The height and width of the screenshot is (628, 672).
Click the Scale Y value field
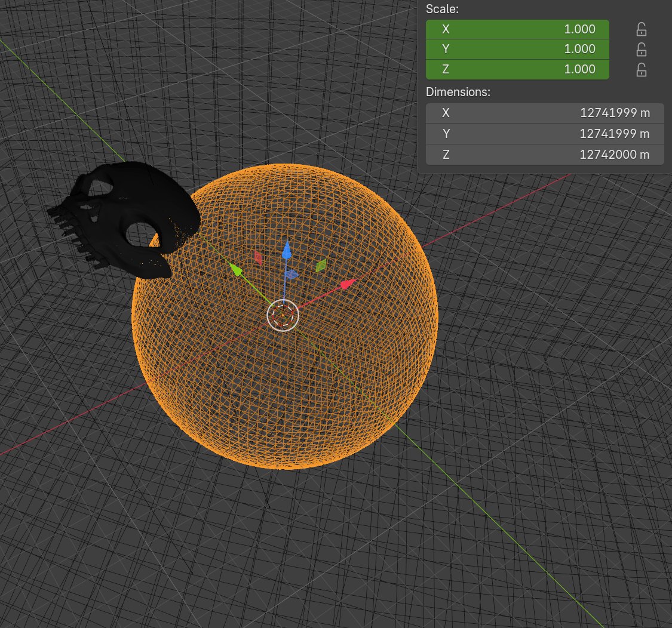click(517, 50)
